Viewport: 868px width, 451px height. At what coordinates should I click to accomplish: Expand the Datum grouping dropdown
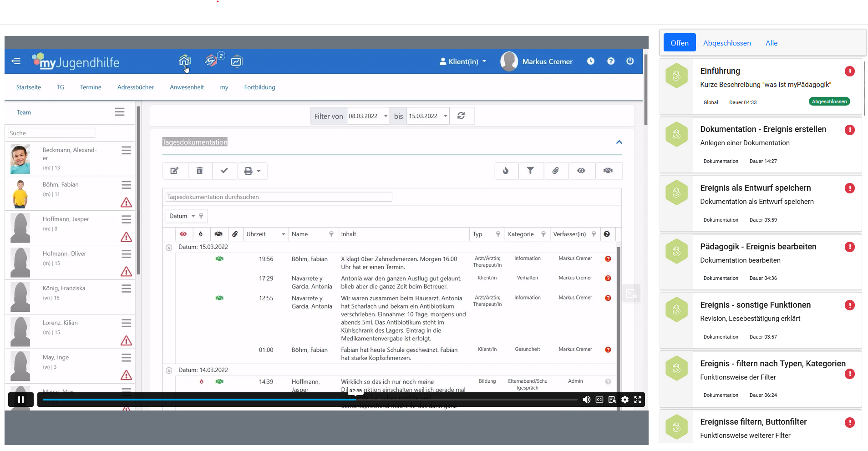(x=182, y=216)
